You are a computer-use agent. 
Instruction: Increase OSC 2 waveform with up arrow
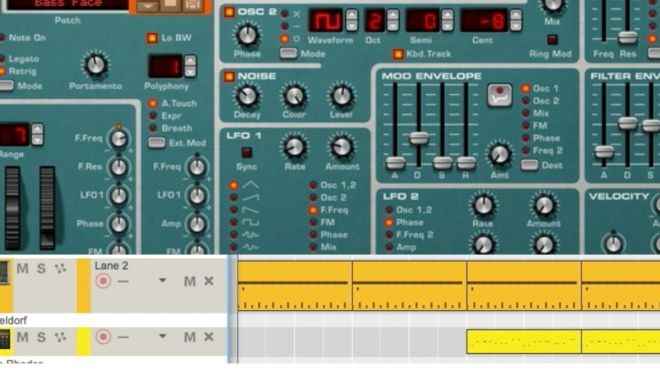click(x=351, y=15)
